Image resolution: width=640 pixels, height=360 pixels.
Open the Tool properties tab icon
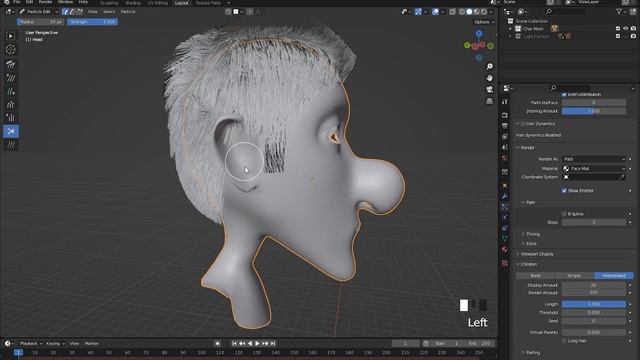click(x=505, y=102)
